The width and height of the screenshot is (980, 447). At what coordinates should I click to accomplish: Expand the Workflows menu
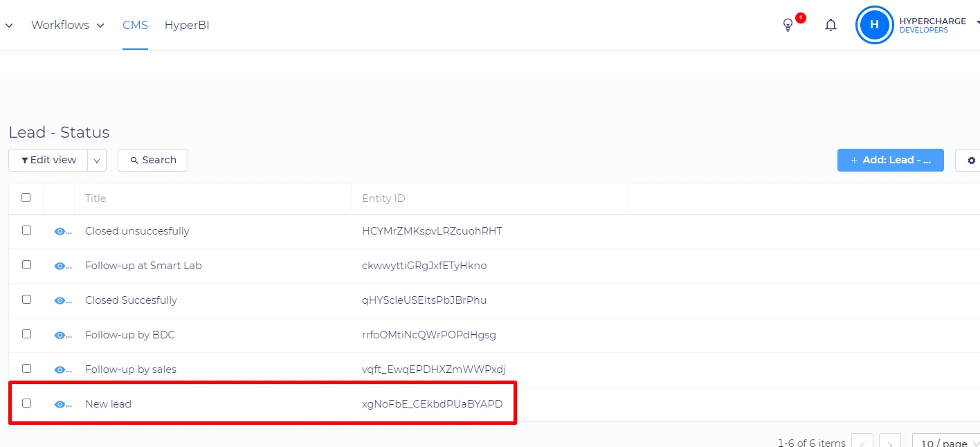click(x=68, y=25)
